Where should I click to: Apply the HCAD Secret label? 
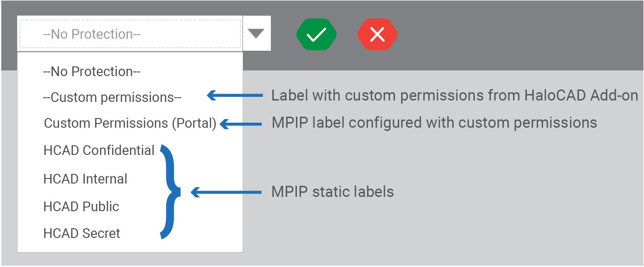82,233
